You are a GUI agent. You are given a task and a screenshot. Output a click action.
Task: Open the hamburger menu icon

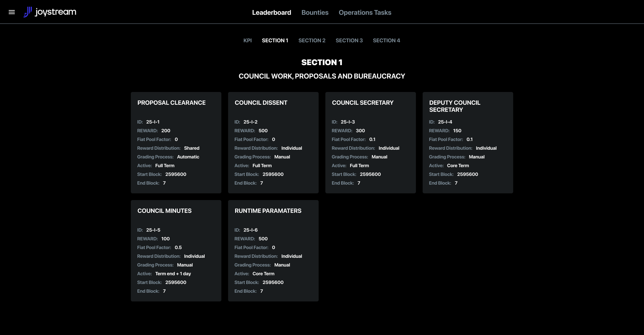(12, 12)
